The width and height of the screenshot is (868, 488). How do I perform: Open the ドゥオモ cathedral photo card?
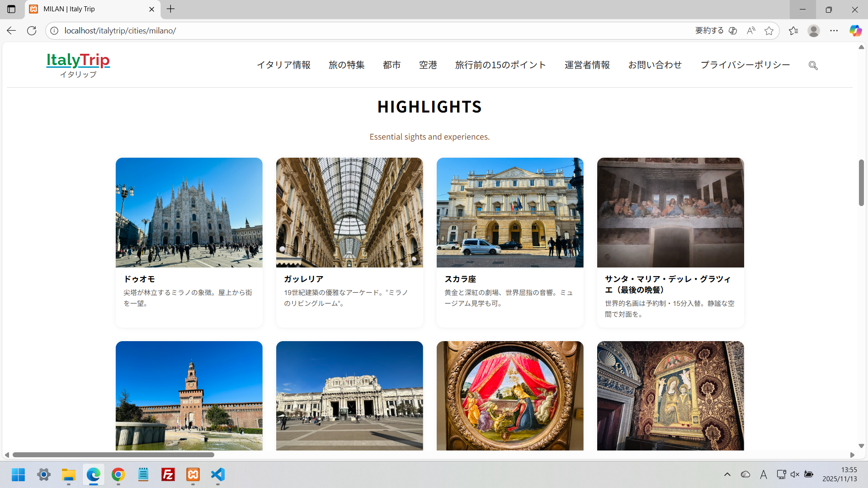[189, 212]
